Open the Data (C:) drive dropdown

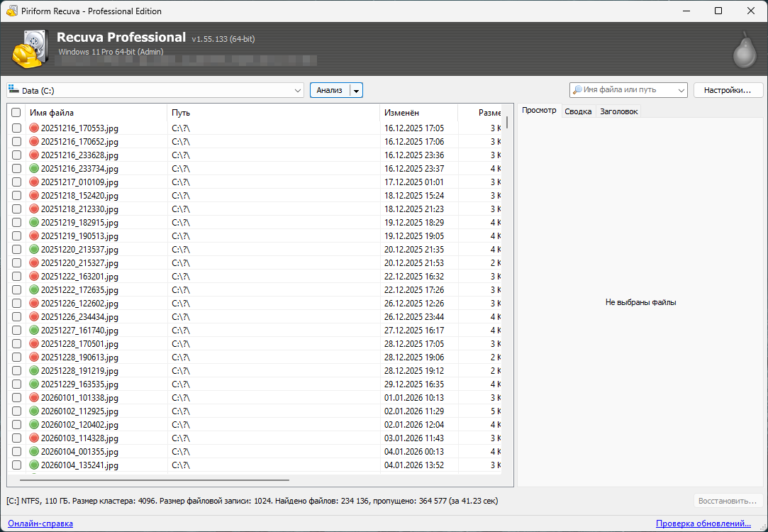click(x=297, y=91)
